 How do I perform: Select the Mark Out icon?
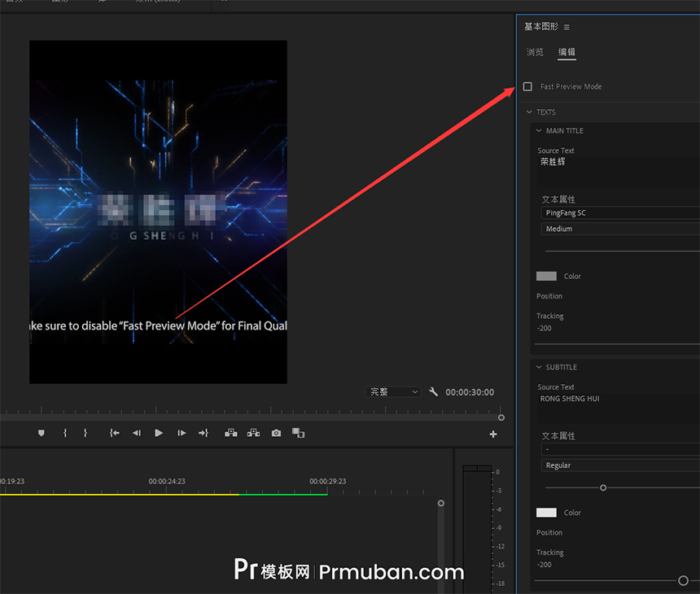[85, 433]
